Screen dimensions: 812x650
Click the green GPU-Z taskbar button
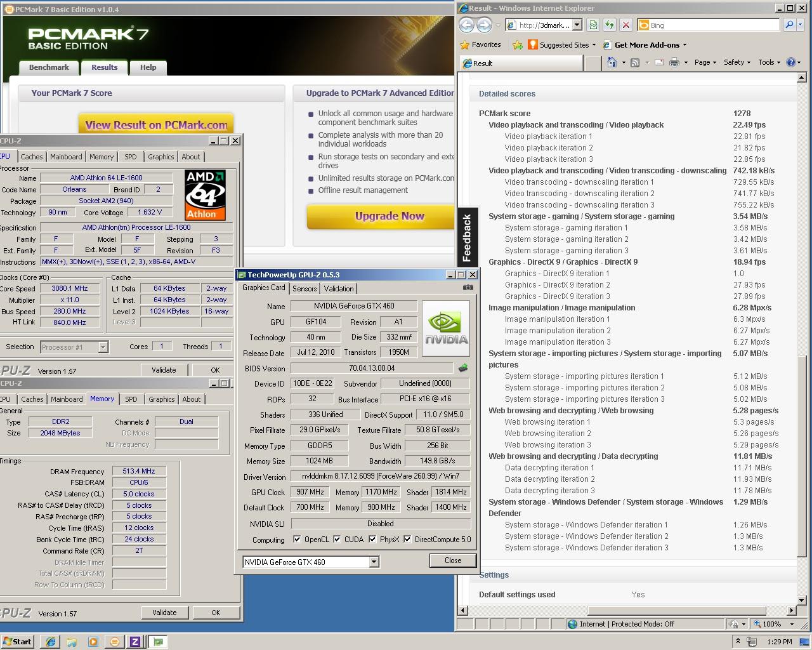tap(158, 642)
